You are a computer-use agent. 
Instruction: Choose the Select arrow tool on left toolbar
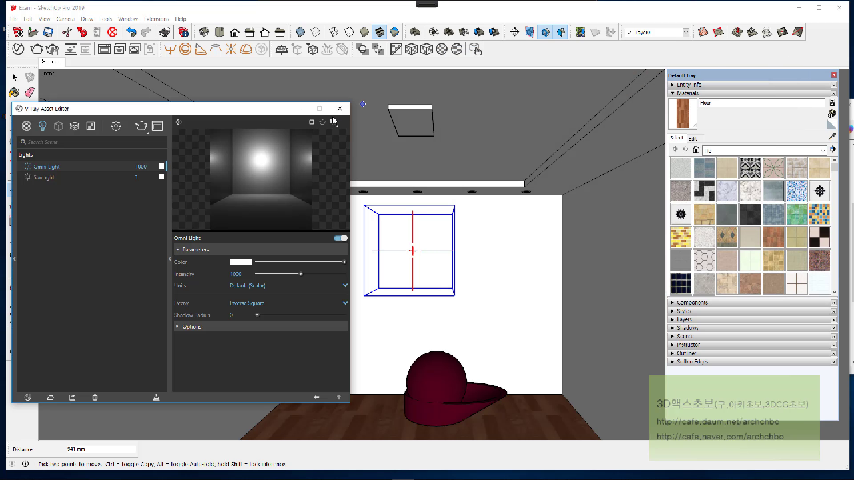15,77
